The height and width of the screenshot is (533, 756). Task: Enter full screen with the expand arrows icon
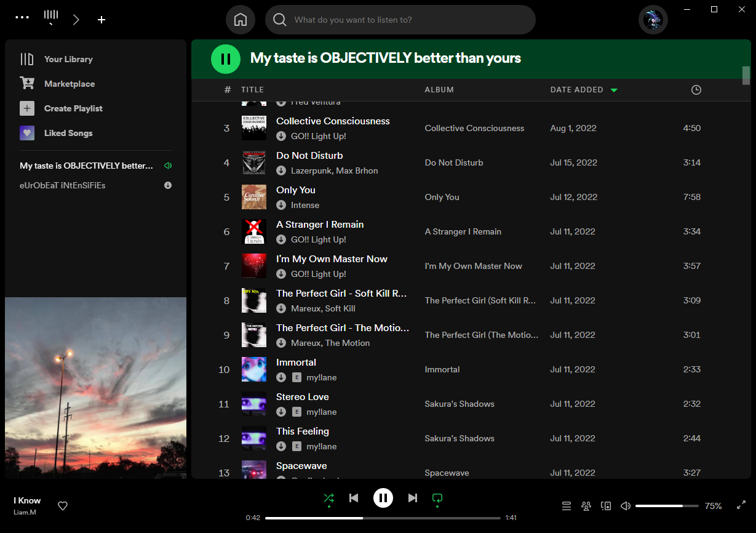(x=741, y=506)
